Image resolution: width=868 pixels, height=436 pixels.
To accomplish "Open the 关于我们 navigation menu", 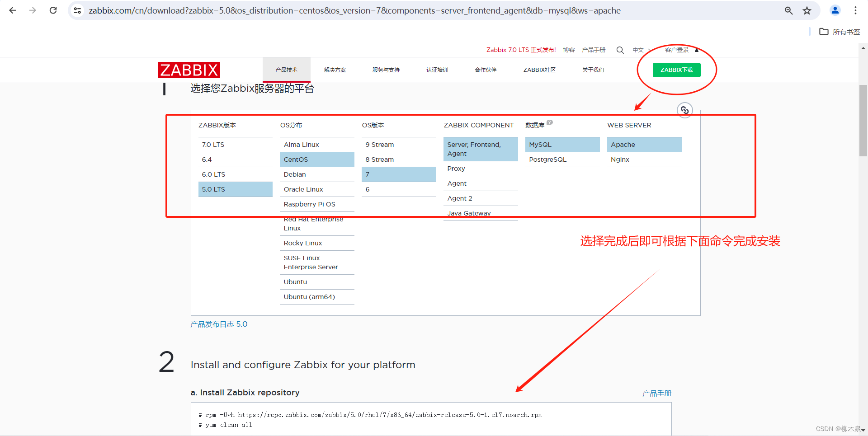I will tap(593, 70).
